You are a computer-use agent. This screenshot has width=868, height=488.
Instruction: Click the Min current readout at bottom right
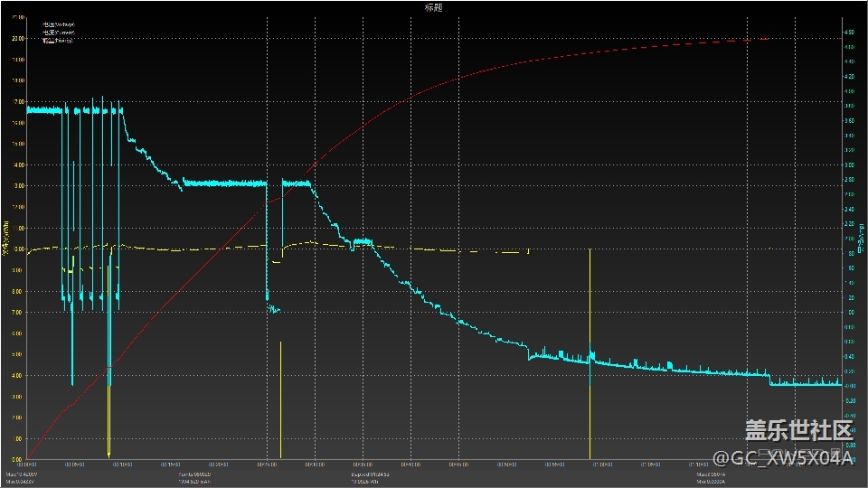713,482
